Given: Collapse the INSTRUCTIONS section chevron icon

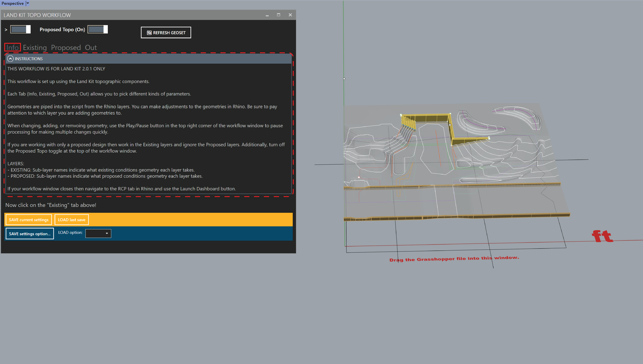Looking at the screenshot, I should point(10,59).
